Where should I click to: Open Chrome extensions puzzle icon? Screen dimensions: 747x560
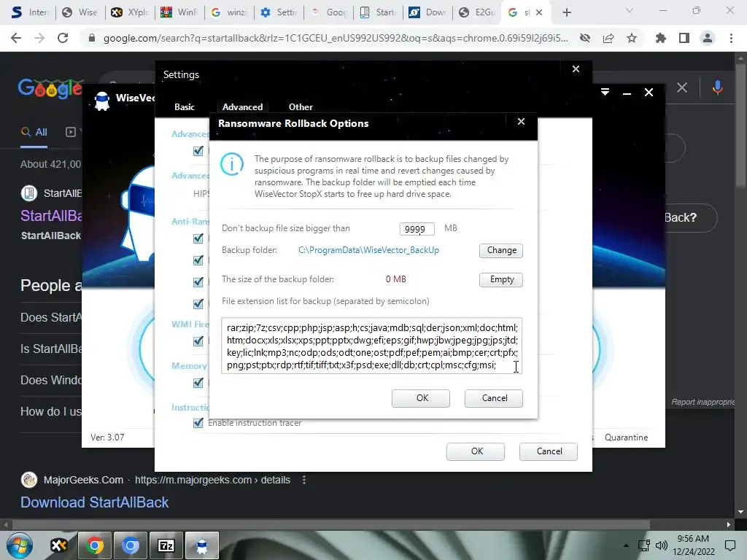(660, 38)
